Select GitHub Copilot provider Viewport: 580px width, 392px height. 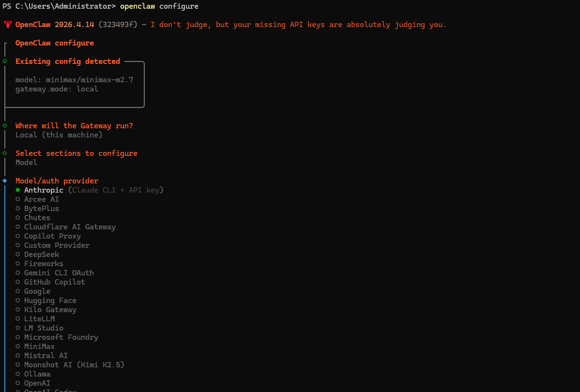pyautogui.click(x=54, y=282)
